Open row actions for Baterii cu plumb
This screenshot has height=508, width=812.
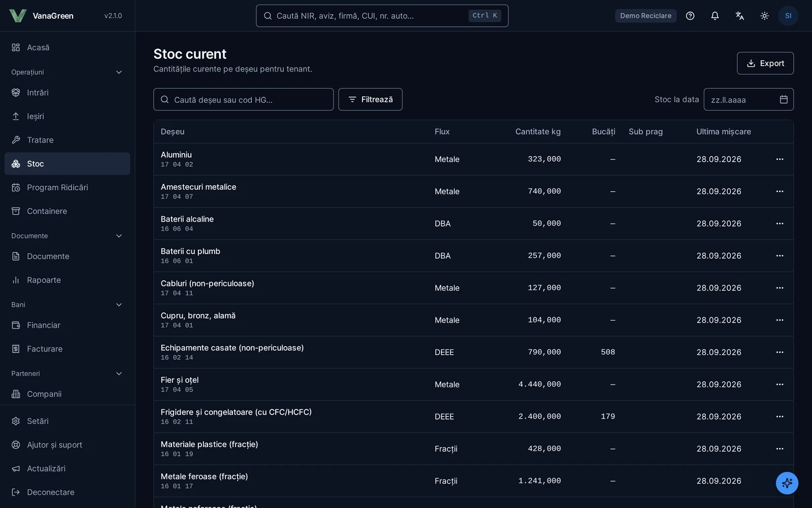point(780,256)
